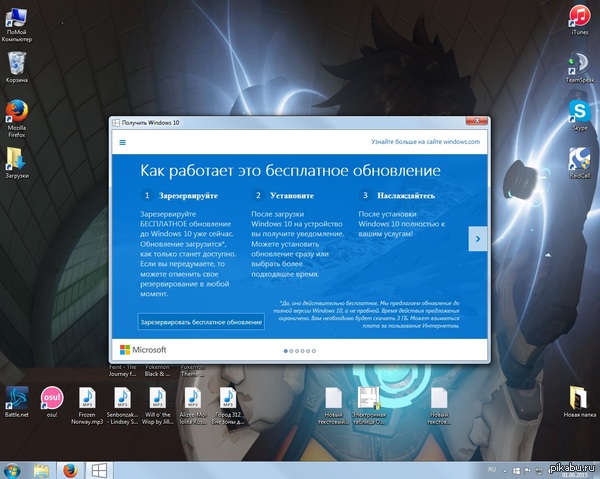Select the Skype desktop shortcut
This screenshot has height=479, width=600.
click(580, 115)
